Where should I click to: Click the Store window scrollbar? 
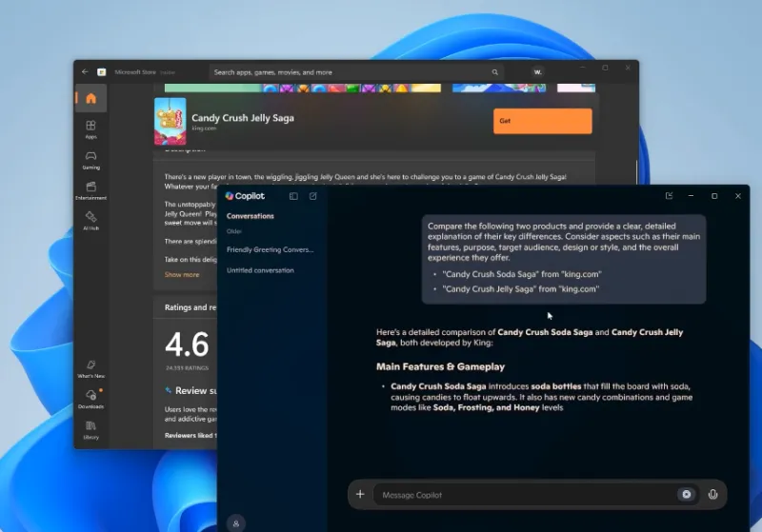coord(636,171)
